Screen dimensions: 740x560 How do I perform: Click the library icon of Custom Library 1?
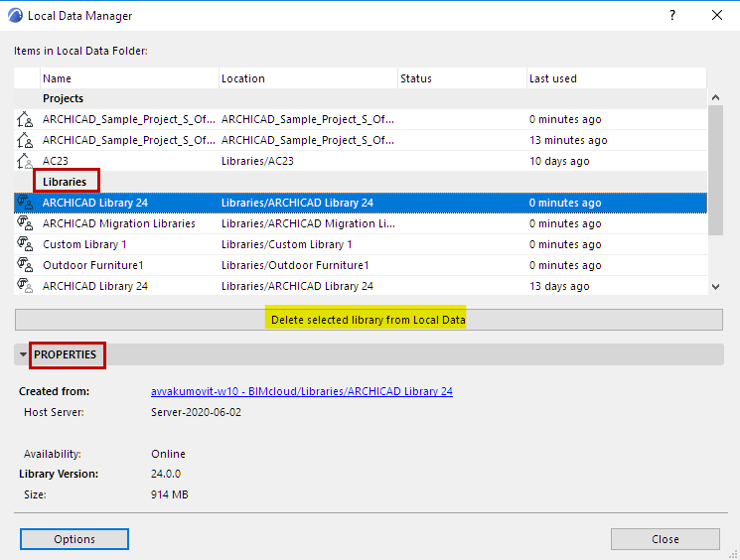[x=25, y=244]
